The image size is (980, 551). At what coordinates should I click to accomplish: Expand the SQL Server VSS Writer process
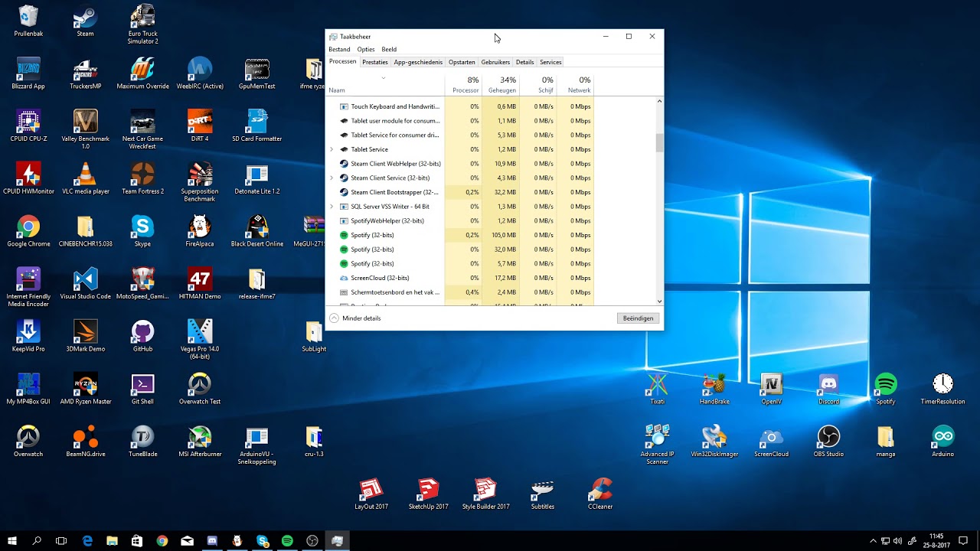(x=332, y=207)
